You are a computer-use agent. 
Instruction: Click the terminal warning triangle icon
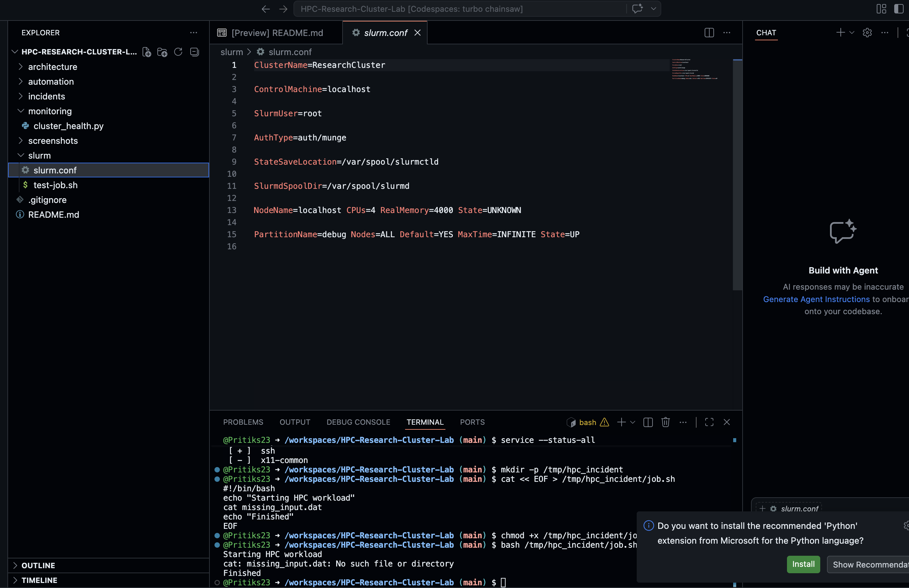pos(605,422)
